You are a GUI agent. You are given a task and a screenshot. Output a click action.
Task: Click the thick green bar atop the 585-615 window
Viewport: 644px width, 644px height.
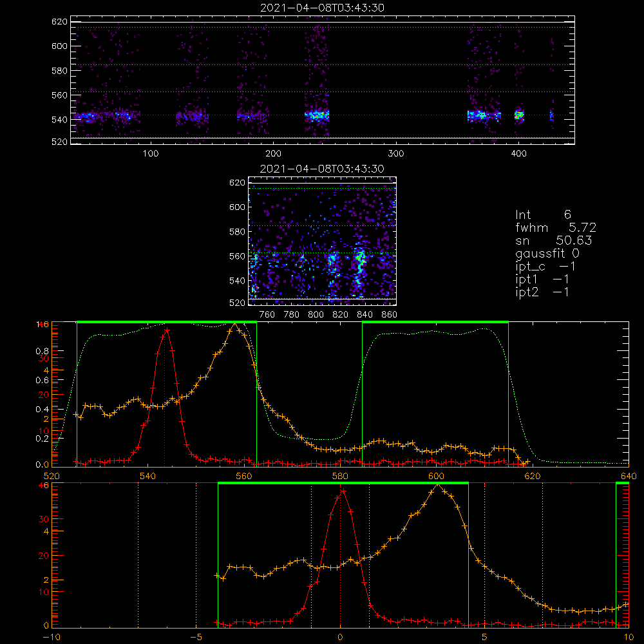[435, 323]
